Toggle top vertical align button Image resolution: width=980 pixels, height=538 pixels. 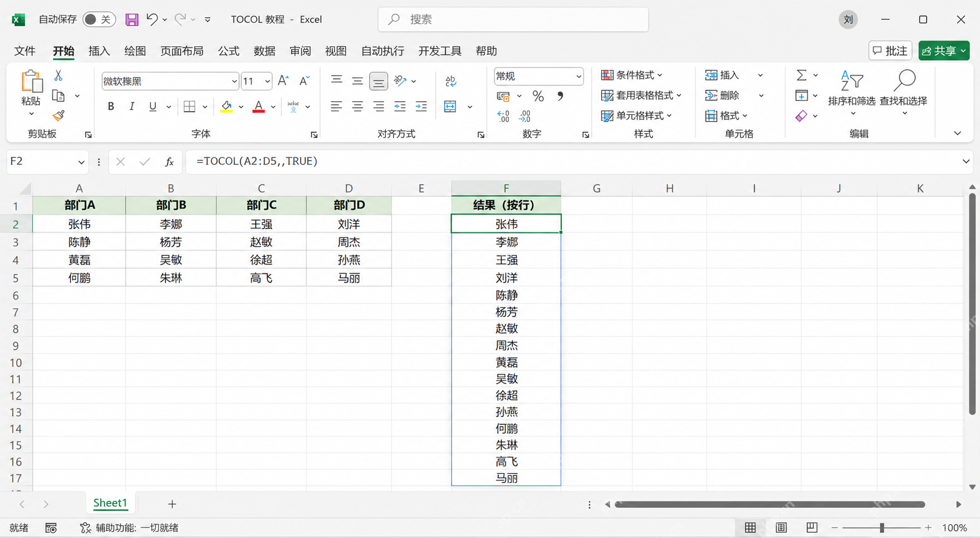click(336, 80)
